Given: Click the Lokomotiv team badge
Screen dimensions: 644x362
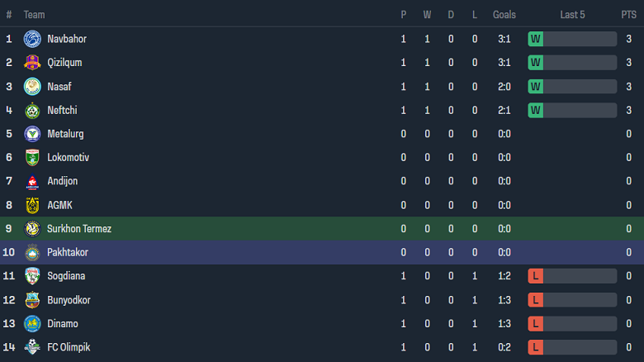Looking at the screenshot, I should tap(32, 157).
